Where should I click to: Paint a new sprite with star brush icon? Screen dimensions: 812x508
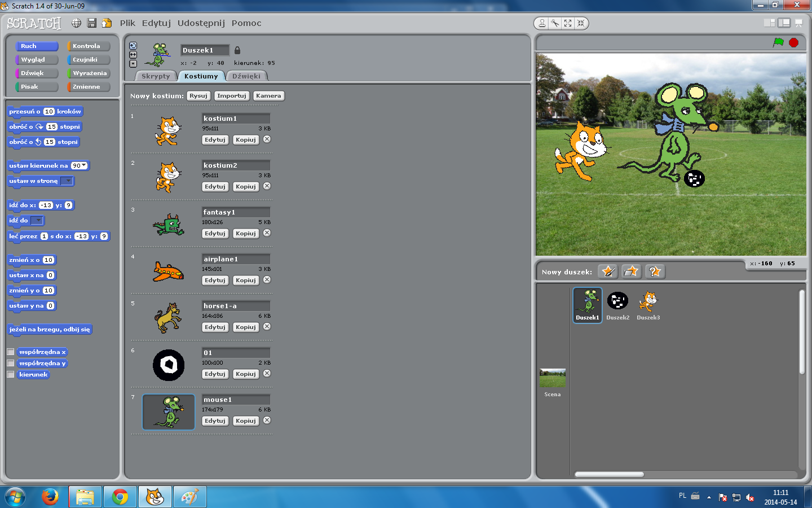[x=608, y=271]
